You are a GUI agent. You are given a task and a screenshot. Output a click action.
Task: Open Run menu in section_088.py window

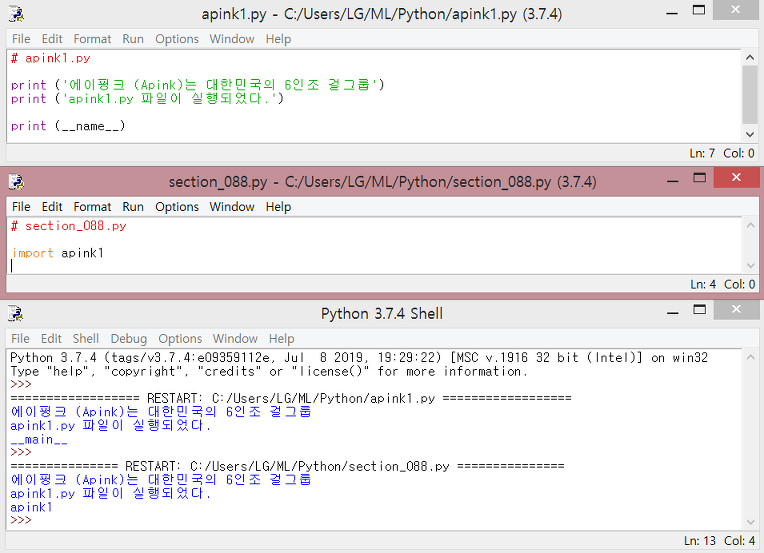(133, 207)
